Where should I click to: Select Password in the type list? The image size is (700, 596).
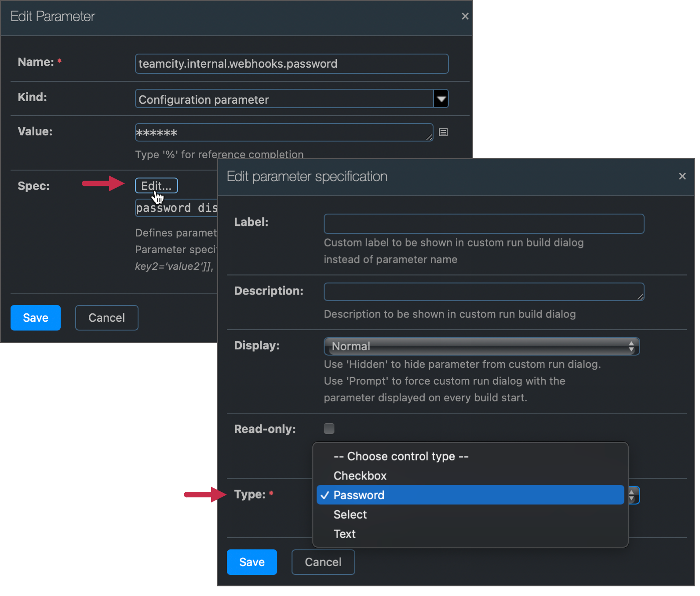click(x=470, y=495)
